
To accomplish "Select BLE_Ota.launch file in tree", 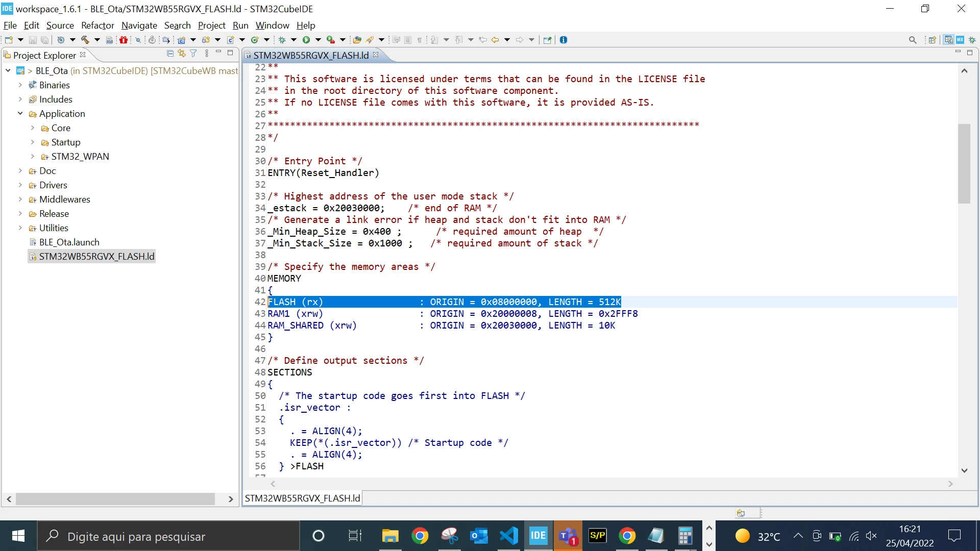I will point(69,242).
